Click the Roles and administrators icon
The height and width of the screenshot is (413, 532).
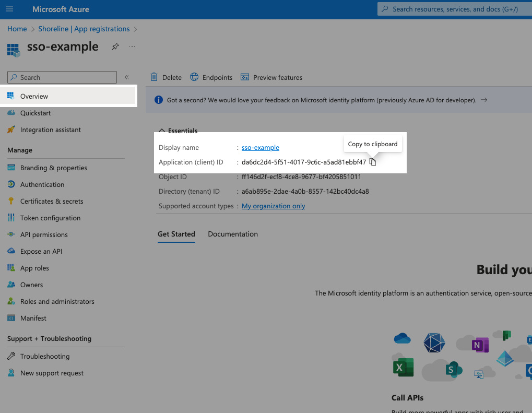11,301
